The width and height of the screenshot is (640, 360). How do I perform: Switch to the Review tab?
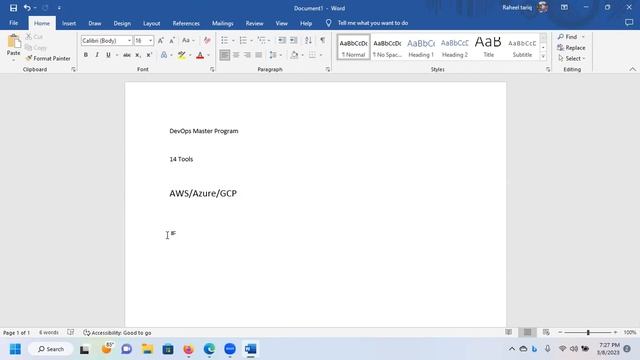point(254,23)
